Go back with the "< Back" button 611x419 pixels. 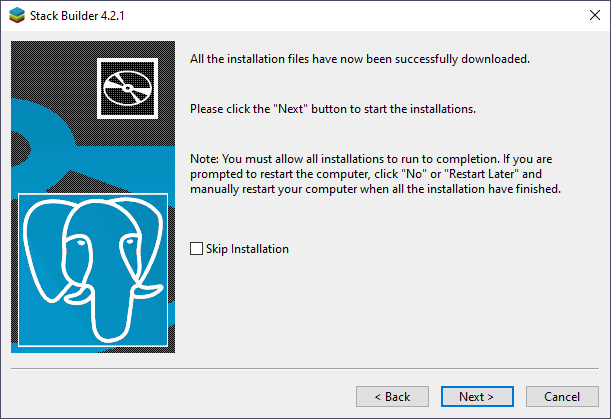[x=392, y=396]
